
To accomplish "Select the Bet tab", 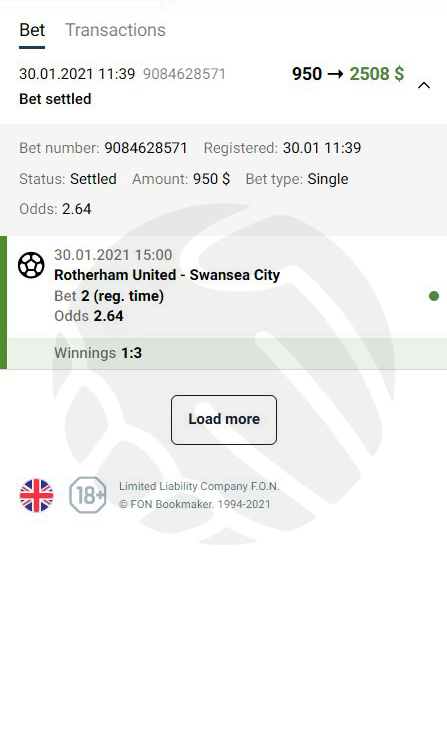I will pyautogui.click(x=32, y=30).
